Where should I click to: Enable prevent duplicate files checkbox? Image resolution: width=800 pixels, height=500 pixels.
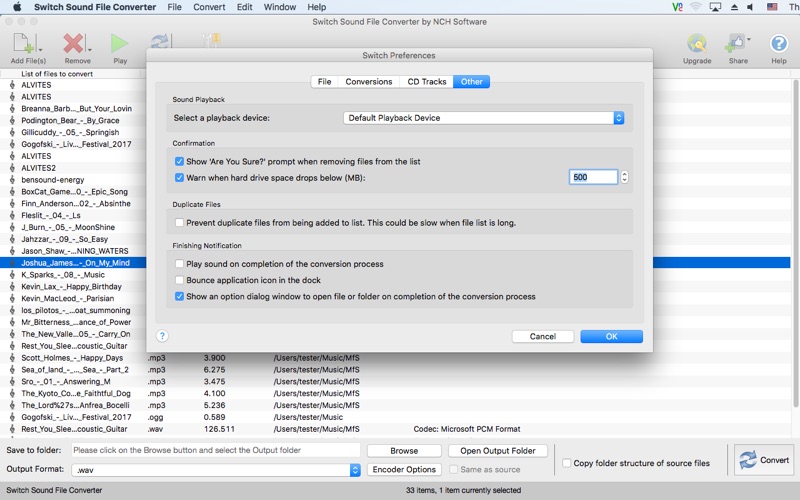point(179,222)
